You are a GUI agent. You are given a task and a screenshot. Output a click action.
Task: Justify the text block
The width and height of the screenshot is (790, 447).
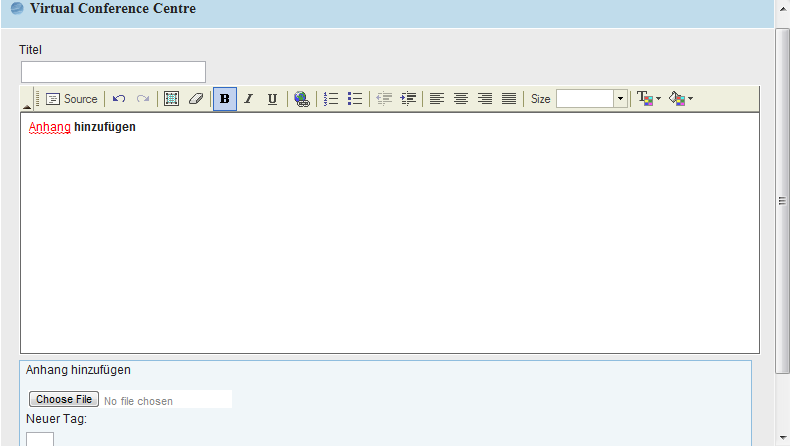tap(509, 99)
